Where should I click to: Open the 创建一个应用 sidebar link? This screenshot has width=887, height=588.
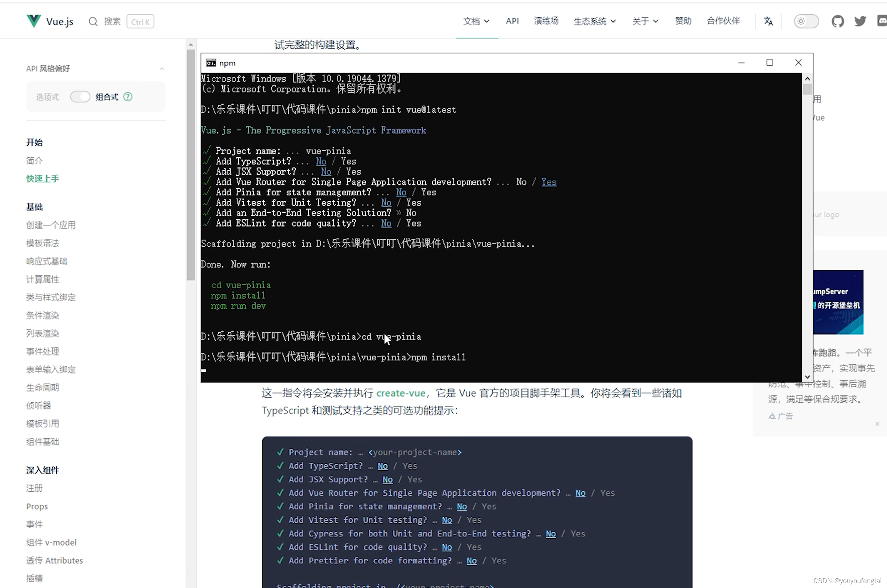51,225
